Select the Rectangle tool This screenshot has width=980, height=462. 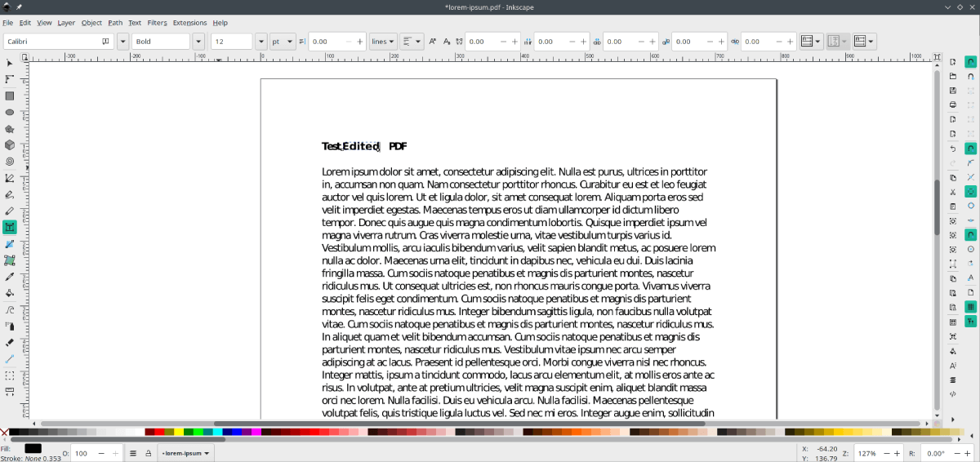coord(10,96)
